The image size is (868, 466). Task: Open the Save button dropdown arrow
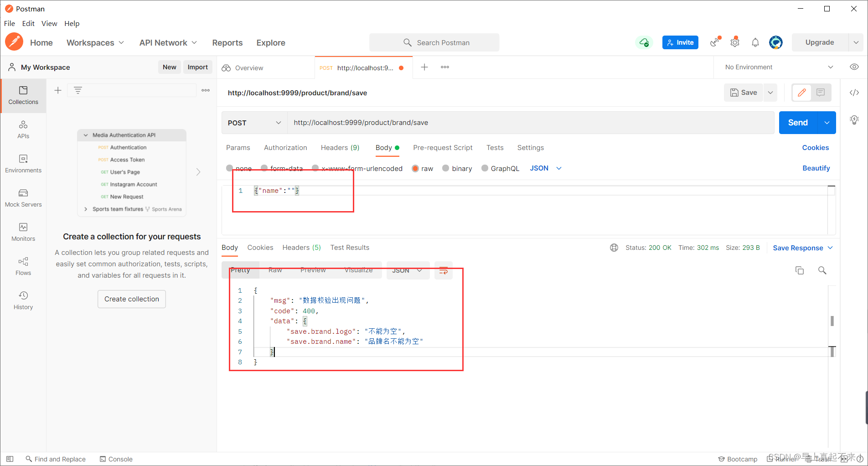tap(770, 93)
